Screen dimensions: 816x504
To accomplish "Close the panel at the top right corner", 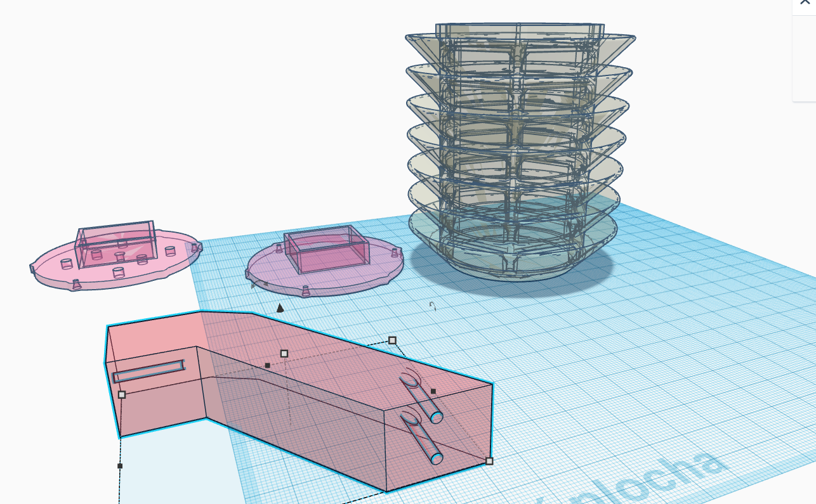I will [805, 3].
